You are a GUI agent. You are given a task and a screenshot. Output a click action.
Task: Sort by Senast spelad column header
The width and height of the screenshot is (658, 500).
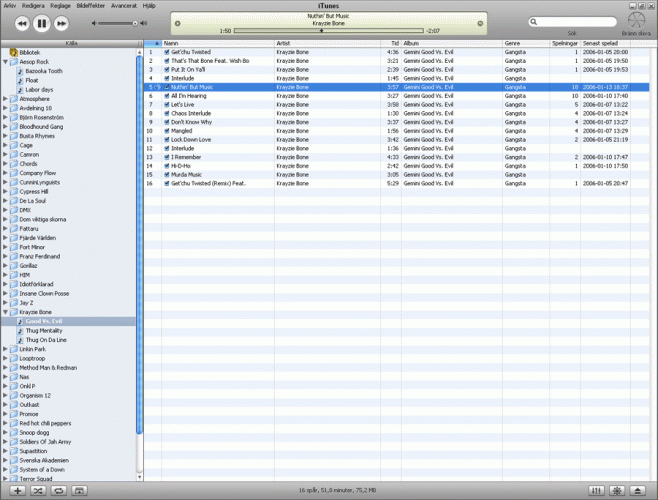pyautogui.click(x=606, y=43)
